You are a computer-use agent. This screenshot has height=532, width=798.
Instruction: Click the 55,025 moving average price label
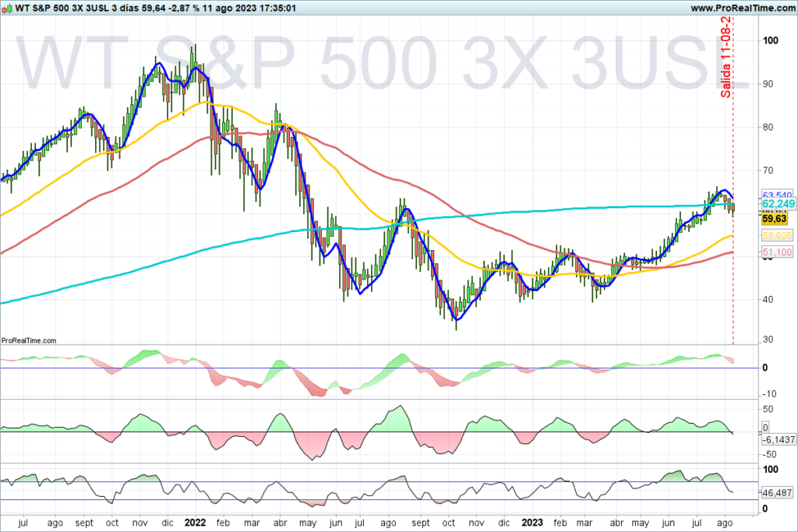[x=777, y=235]
